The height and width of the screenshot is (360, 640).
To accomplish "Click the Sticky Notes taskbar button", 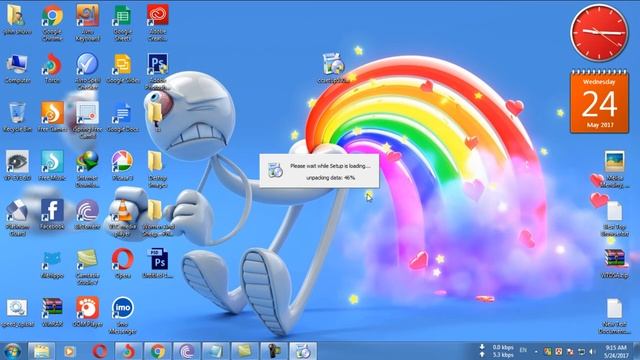I will tap(244, 351).
